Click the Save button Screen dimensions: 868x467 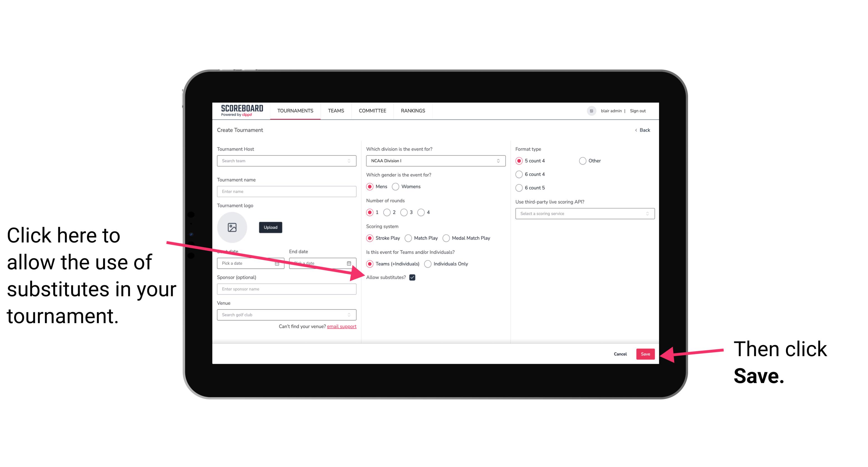pyautogui.click(x=645, y=353)
